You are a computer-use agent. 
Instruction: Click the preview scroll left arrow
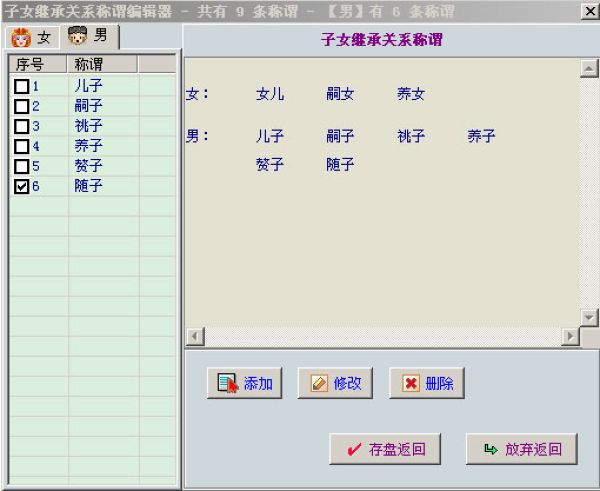[x=196, y=337]
